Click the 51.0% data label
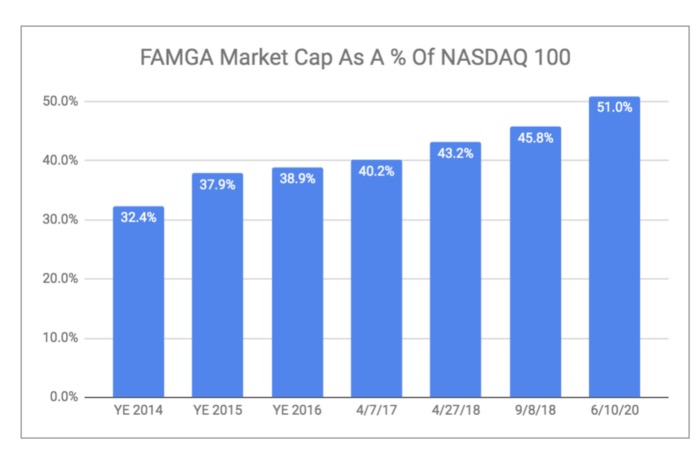Screen dimensions: 700x457 point(614,108)
